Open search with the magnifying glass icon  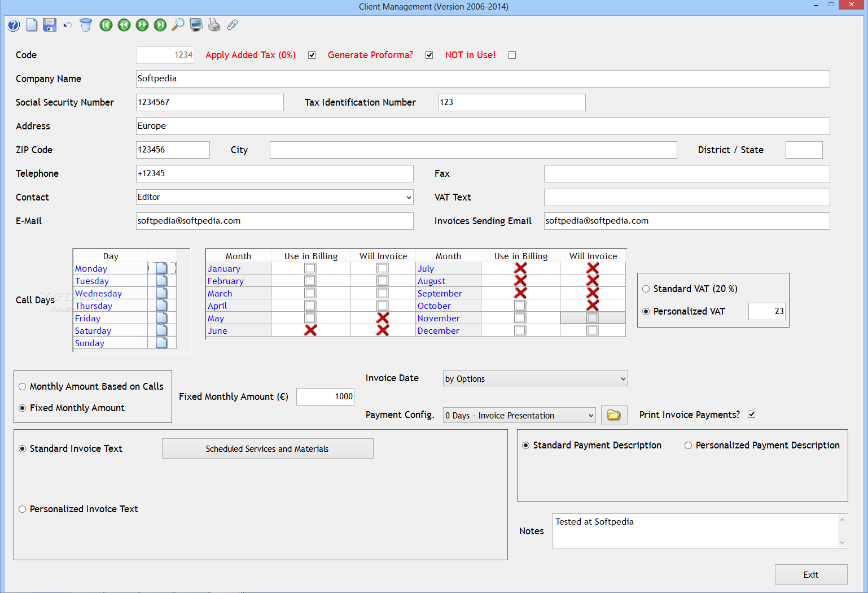tap(178, 25)
